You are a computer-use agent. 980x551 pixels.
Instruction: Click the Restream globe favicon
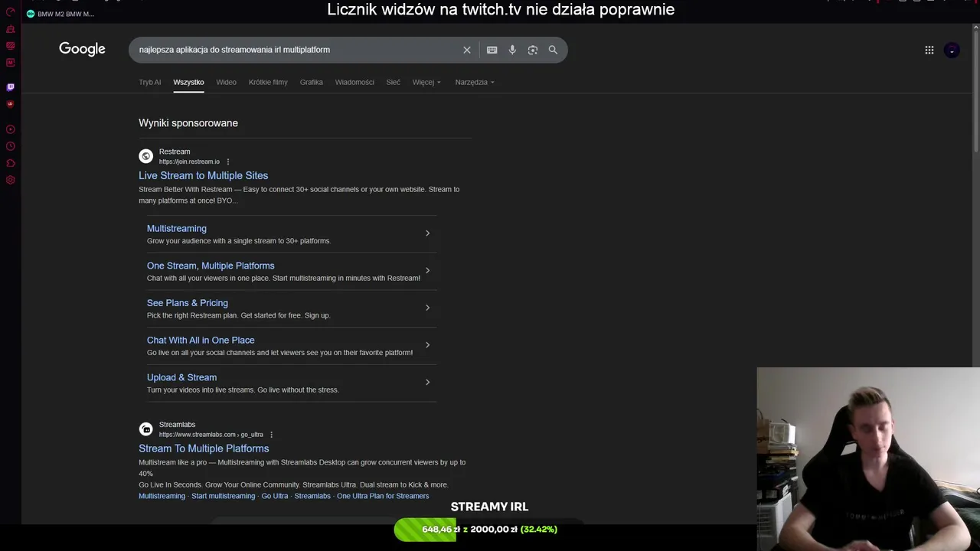pyautogui.click(x=145, y=156)
